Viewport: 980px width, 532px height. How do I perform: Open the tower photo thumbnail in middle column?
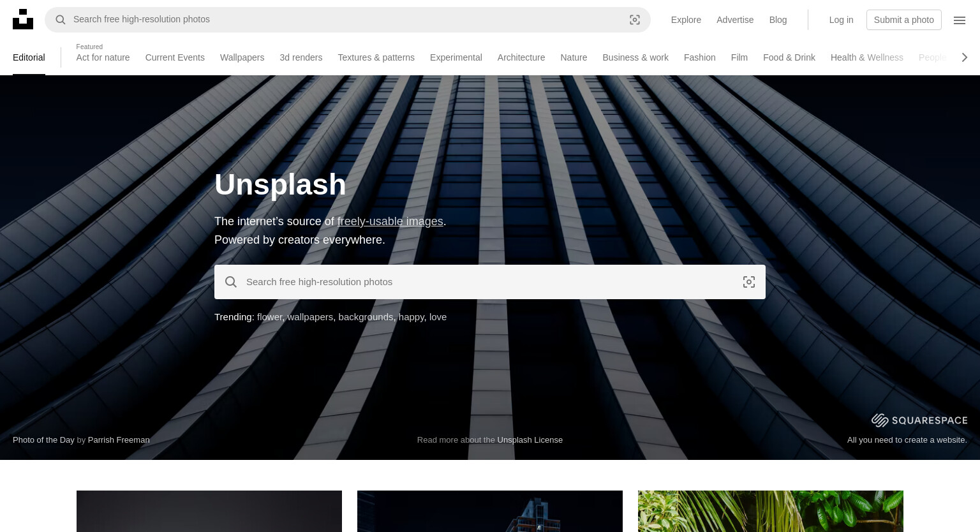(x=490, y=511)
